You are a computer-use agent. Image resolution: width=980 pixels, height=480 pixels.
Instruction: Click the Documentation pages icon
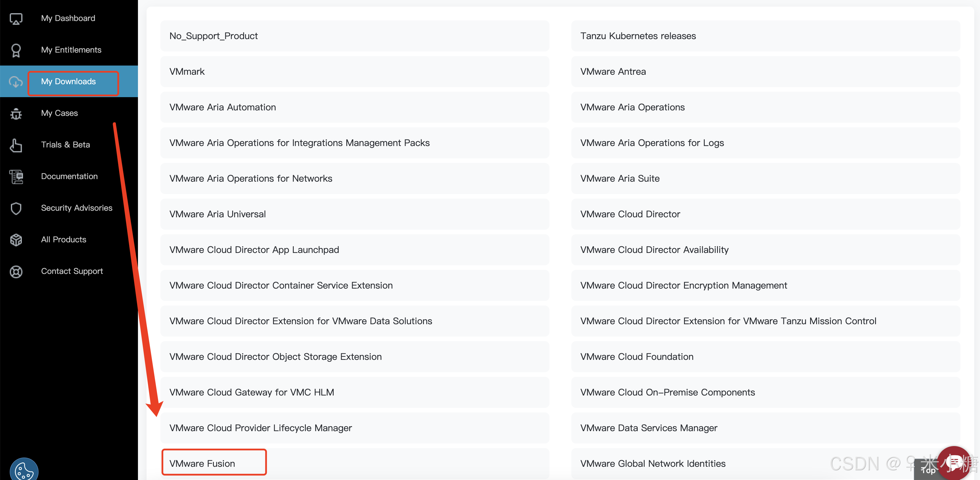pyautogui.click(x=16, y=176)
